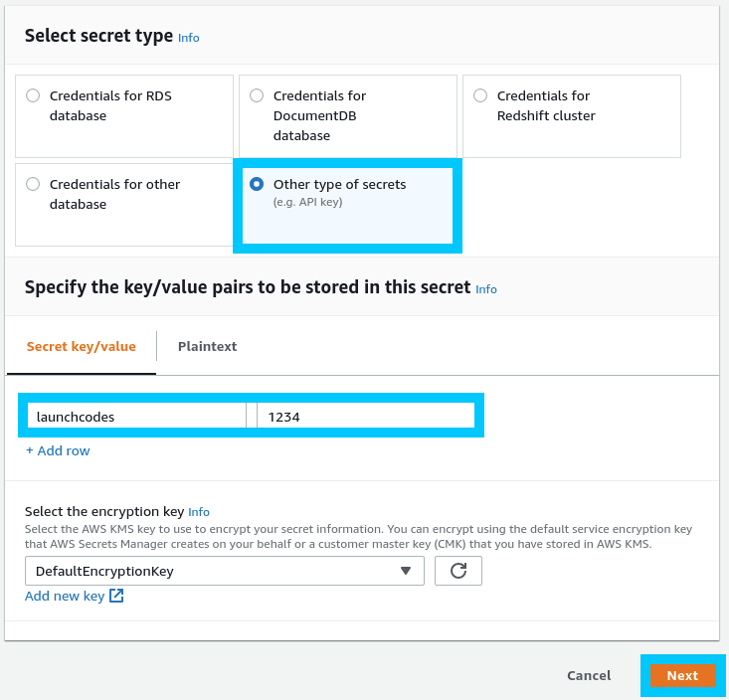This screenshot has width=729, height=700.
Task: Open the DefaultEncryptionKey dropdown
Action: [x=224, y=571]
